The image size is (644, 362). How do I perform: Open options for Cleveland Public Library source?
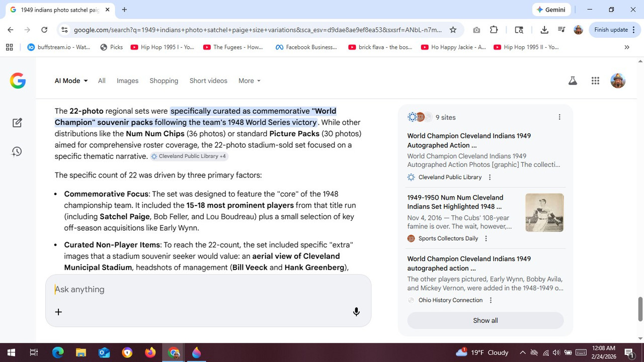point(490,177)
